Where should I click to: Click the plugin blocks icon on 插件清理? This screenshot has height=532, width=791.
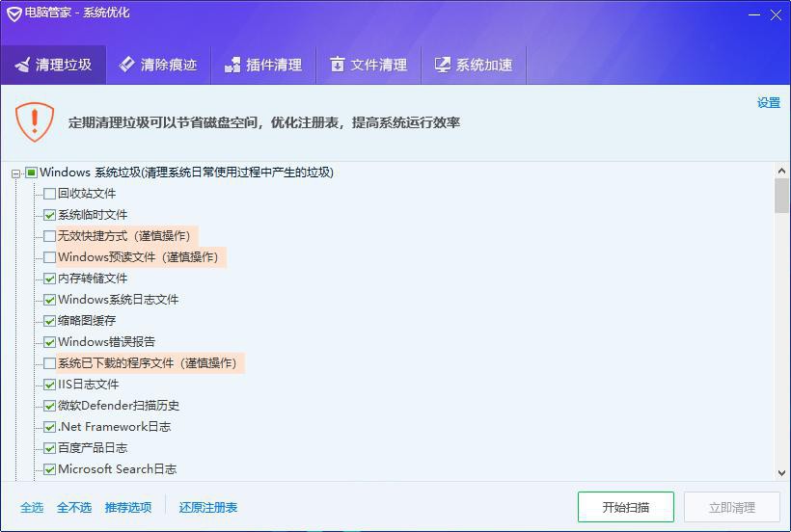(x=232, y=65)
